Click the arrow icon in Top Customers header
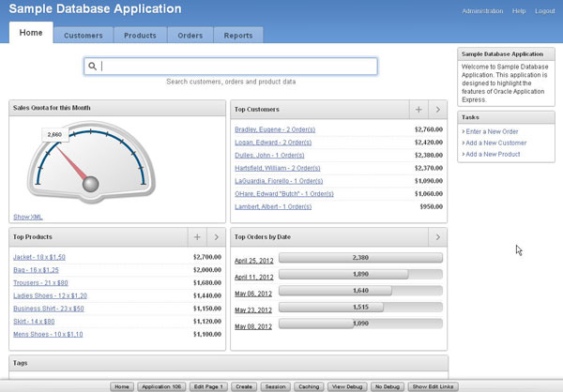 pyautogui.click(x=438, y=109)
